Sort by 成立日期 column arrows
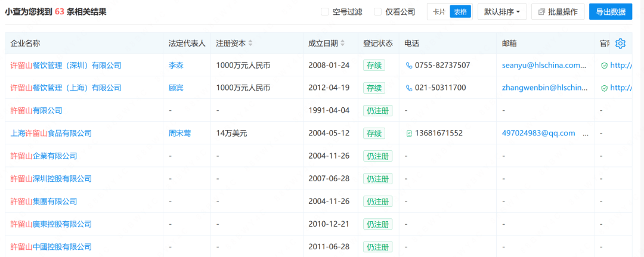This screenshot has width=644, height=257. 342,43
